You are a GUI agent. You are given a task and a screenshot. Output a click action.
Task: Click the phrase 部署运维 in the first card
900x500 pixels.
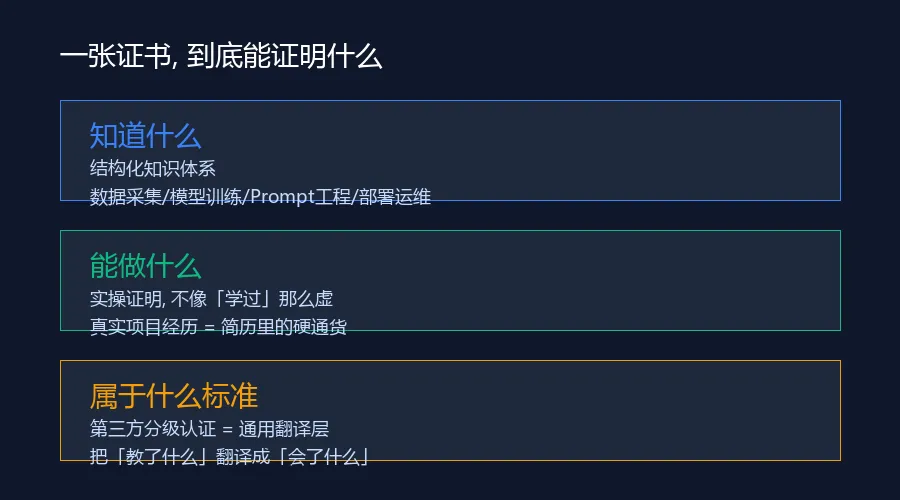pos(395,197)
